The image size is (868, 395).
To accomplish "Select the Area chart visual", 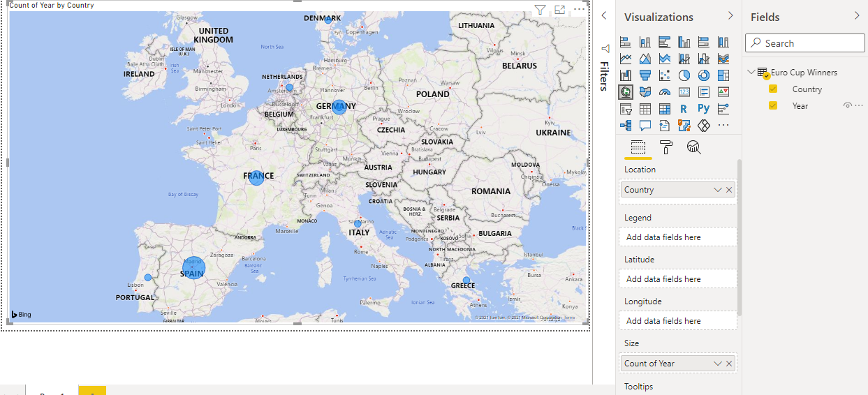I will tap(645, 59).
